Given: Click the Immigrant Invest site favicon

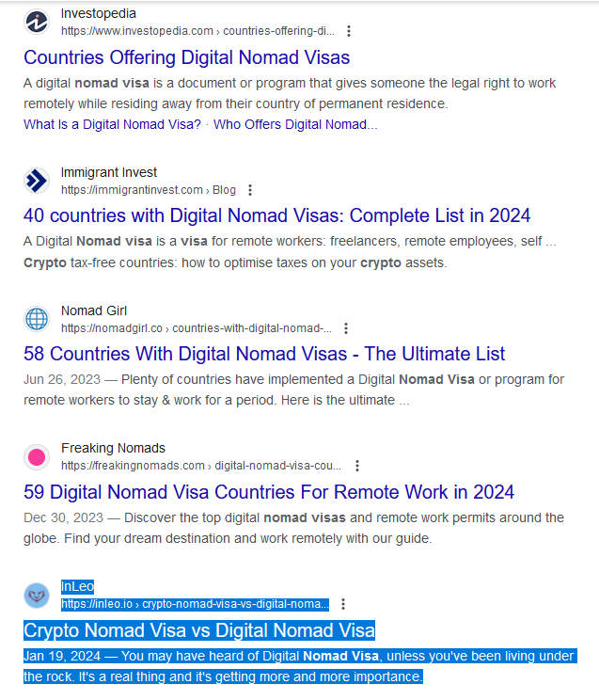Looking at the screenshot, I should (x=37, y=181).
